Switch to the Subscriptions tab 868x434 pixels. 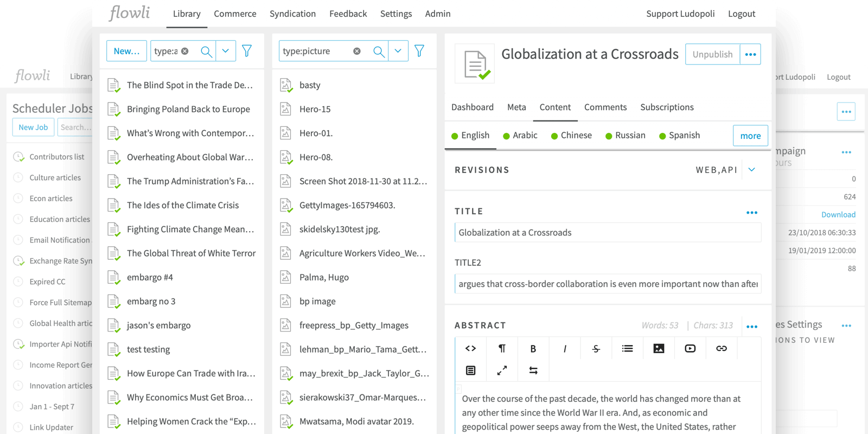tap(667, 107)
